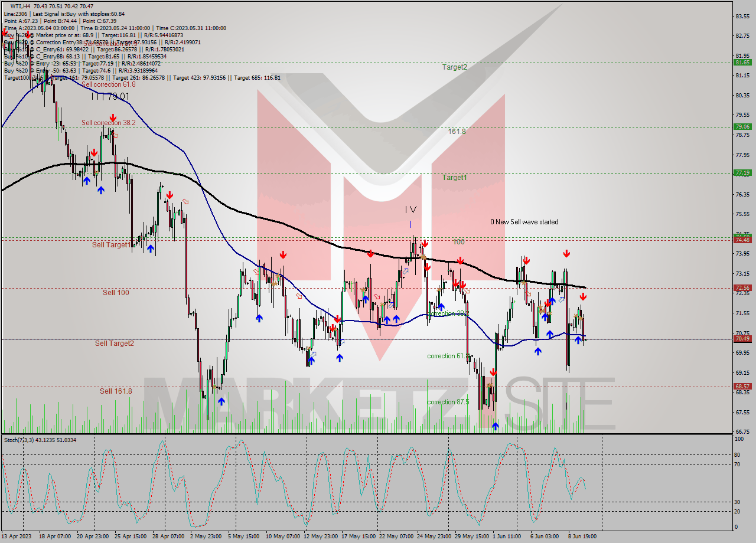756x543 pixels.
Task: Click the 'Sell 100' label
Action: click(116, 293)
